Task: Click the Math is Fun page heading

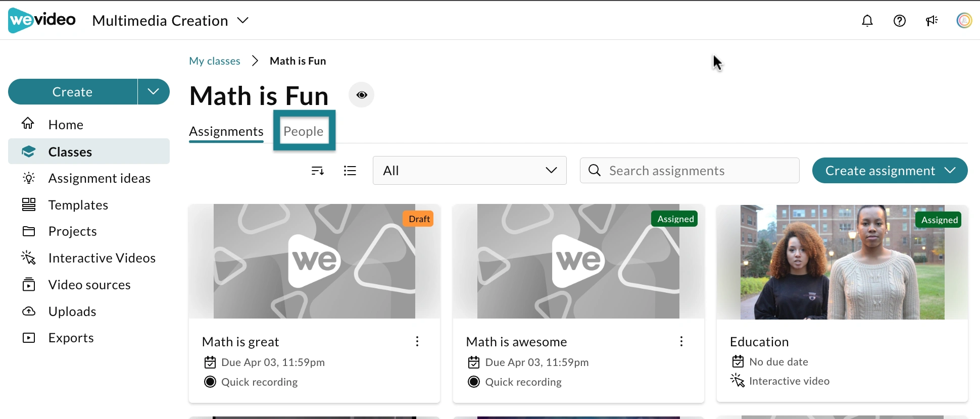Action: coord(259,95)
